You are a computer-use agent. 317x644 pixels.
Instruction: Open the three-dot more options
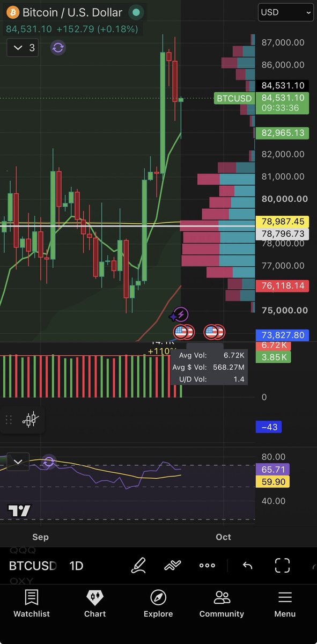click(x=207, y=566)
